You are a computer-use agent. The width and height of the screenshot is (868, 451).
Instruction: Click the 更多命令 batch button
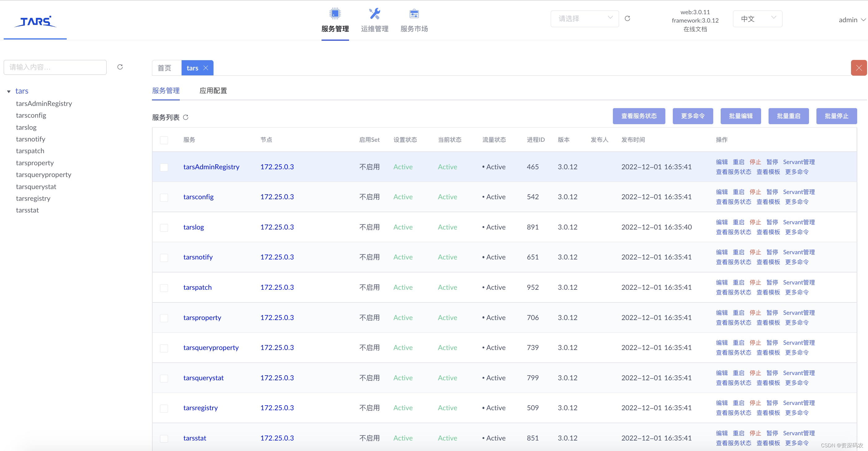693,116
